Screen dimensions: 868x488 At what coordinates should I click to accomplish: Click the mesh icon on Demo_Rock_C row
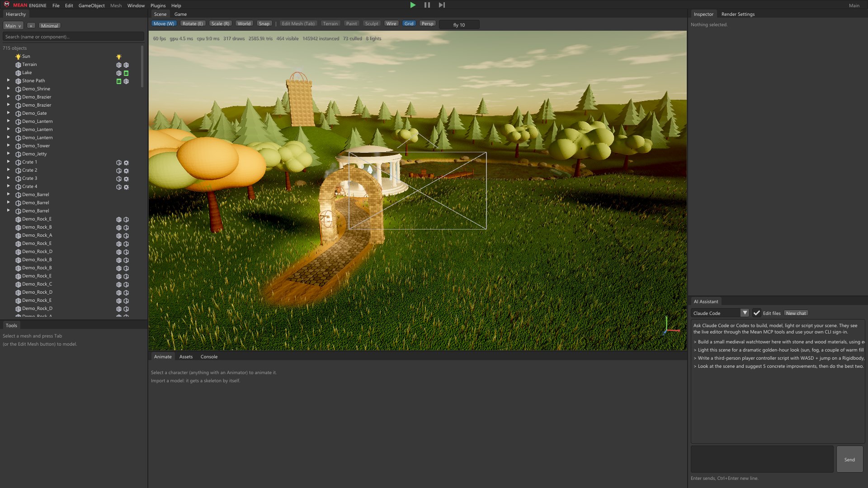tap(119, 284)
